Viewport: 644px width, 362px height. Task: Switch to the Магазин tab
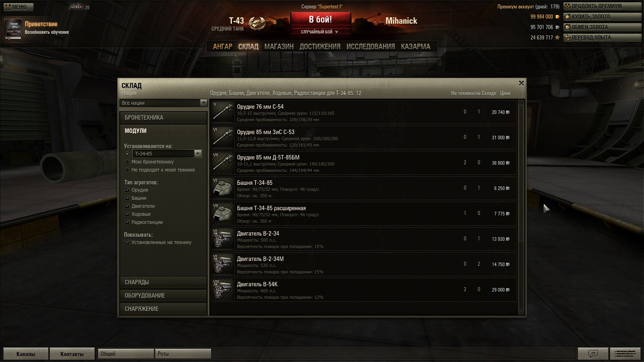point(279,47)
